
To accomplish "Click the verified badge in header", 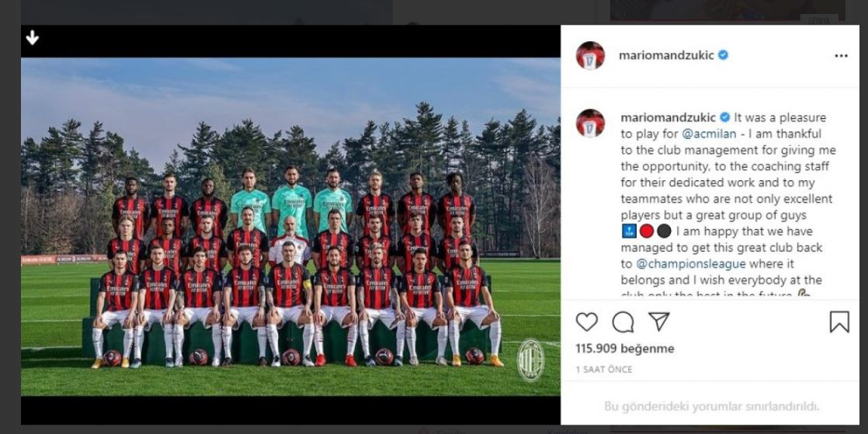I will (723, 55).
